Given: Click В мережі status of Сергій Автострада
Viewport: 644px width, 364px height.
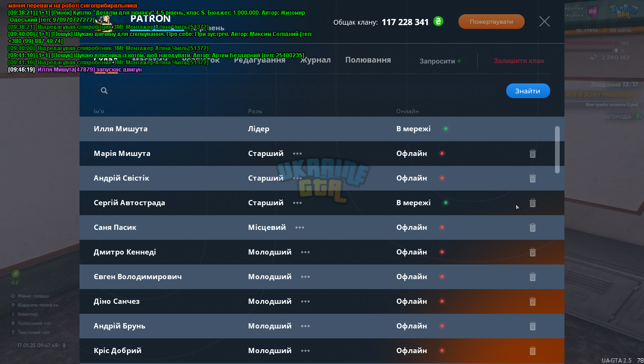Looking at the screenshot, I should click(x=413, y=203).
